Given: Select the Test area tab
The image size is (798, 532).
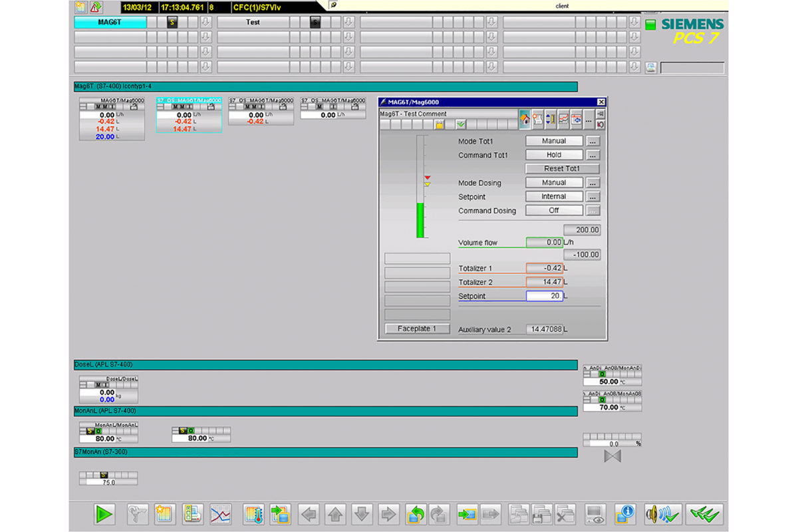Looking at the screenshot, I should pyautogui.click(x=253, y=22).
